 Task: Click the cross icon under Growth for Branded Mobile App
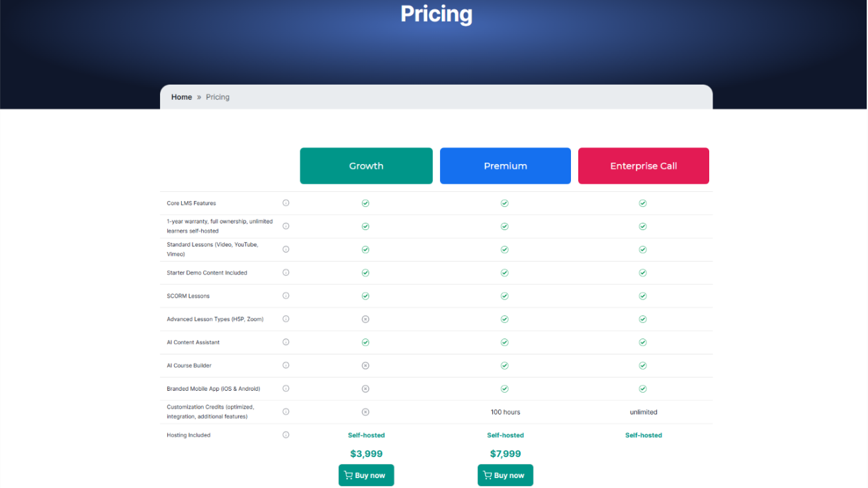(366, 389)
